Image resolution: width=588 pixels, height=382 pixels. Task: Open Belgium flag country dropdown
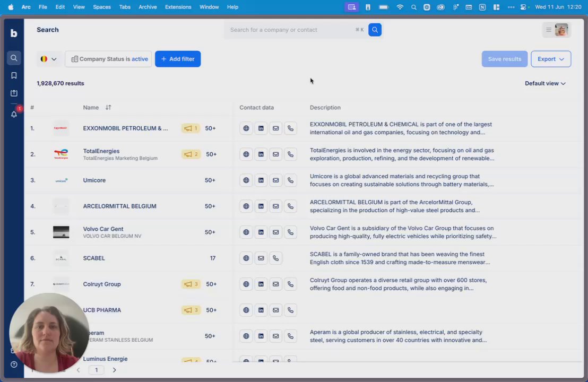point(49,59)
